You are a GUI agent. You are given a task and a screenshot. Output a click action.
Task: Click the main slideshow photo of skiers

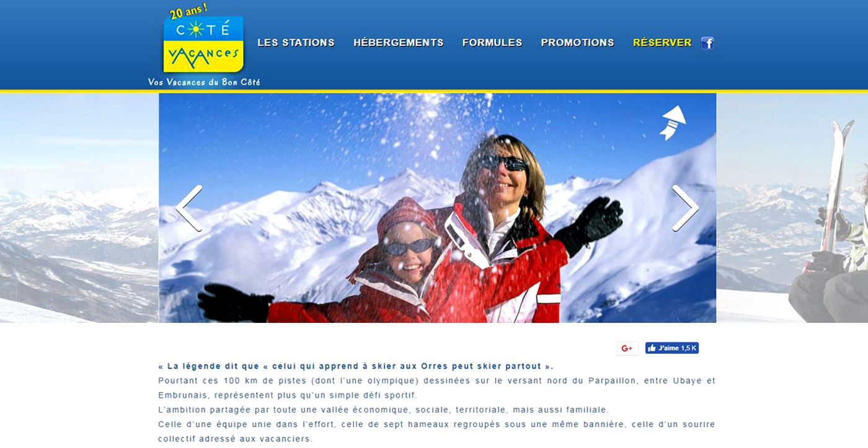[437, 208]
